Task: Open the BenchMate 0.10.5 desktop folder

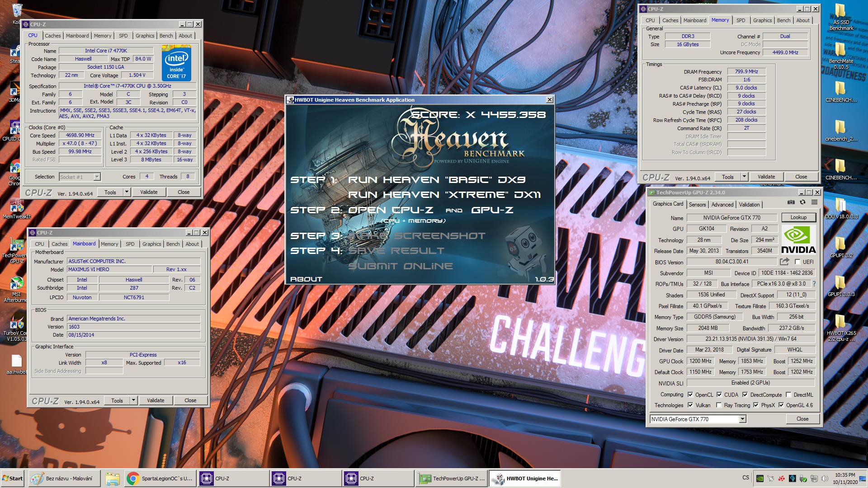Action: pyautogui.click(x=841, y=56)
